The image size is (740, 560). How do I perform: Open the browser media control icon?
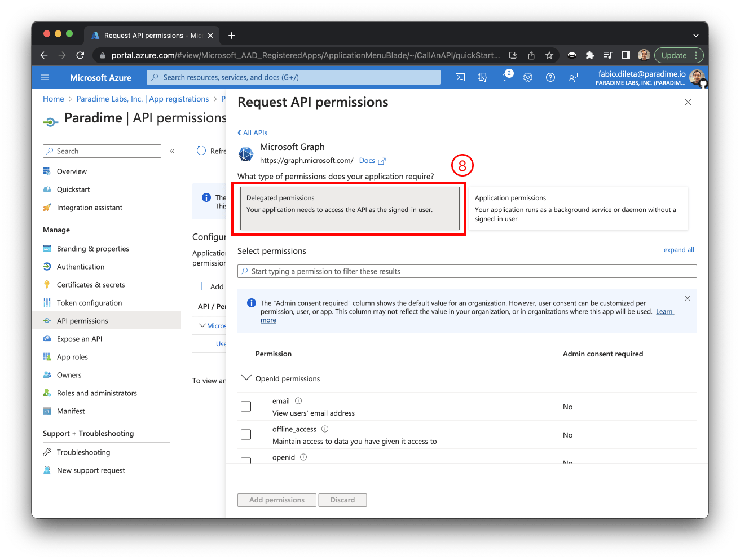(608, 55)
